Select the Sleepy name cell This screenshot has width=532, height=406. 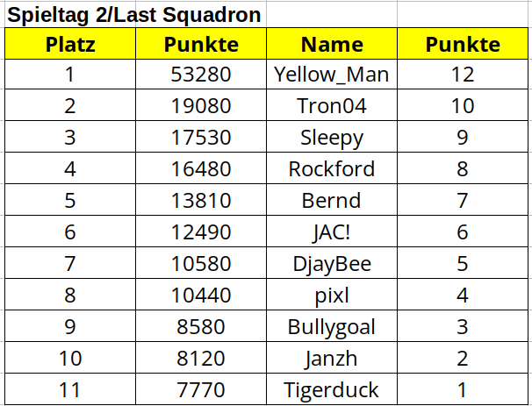coord(332,138)
